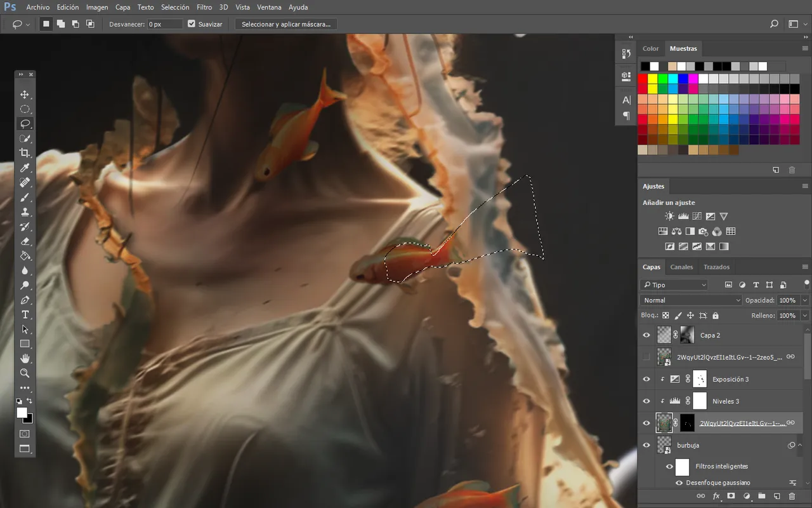This screenshot has width=812, height=508.
Task: Add a Levels adjustment from Ajustes panel
Action: [683, 217]
